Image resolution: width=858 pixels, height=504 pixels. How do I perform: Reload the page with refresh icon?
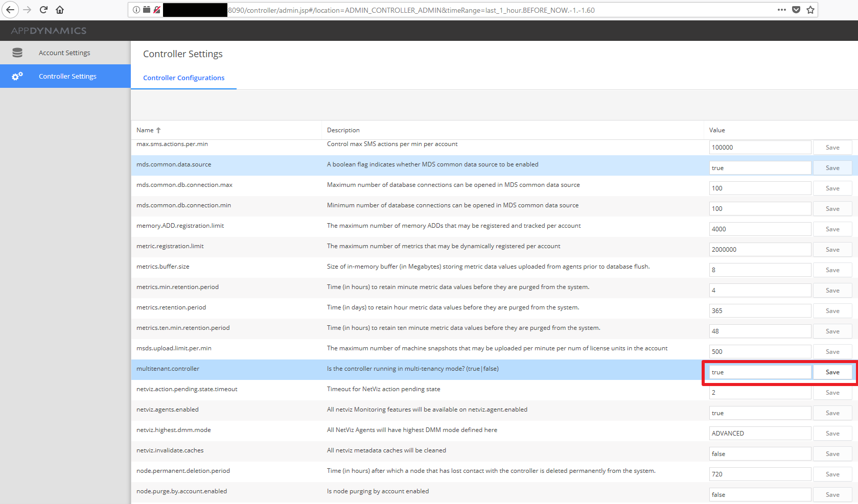43,10
